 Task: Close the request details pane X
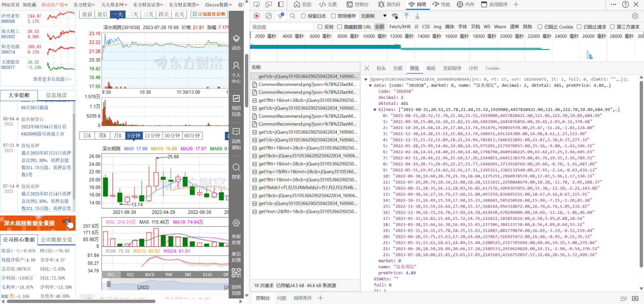coord(367,68)
